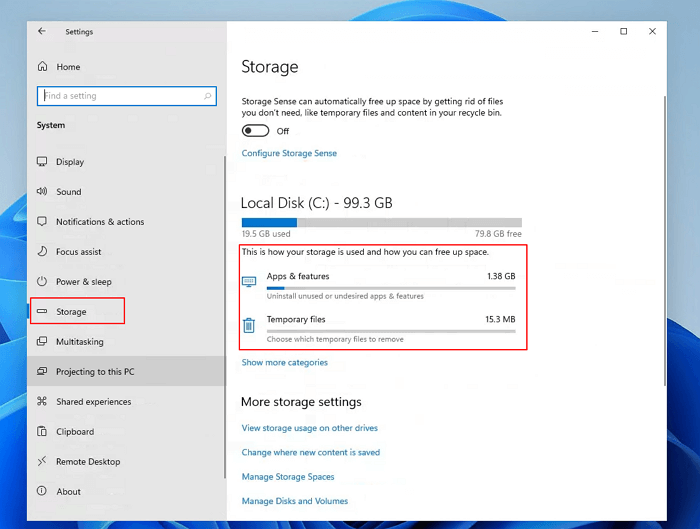This screenshot has height=529, width=700.
Task: Open the Storage settings page
Action: tap(71, 312)
